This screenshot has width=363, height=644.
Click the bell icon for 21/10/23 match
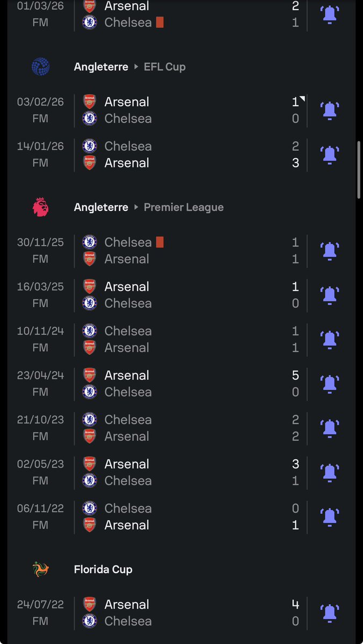[329, 428]
